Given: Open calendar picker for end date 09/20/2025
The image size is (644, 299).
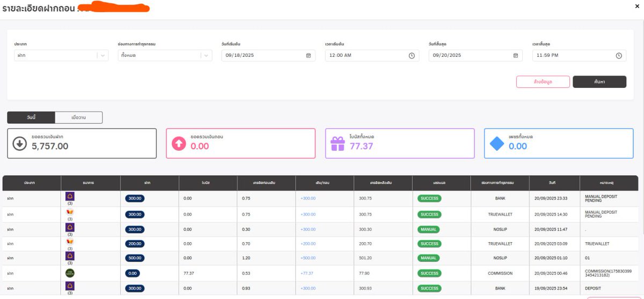Looking at the screenshot, I should coord(515,55).
